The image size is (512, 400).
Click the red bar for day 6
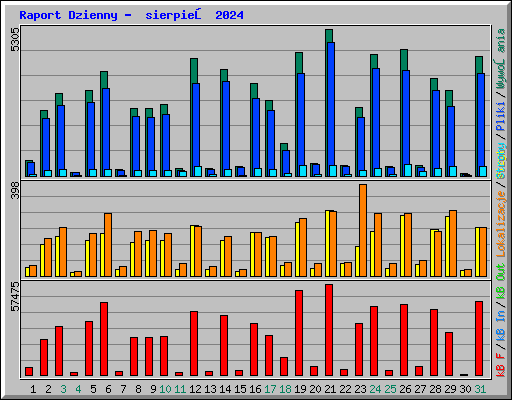pyautogui.click(x=104, y=339)
